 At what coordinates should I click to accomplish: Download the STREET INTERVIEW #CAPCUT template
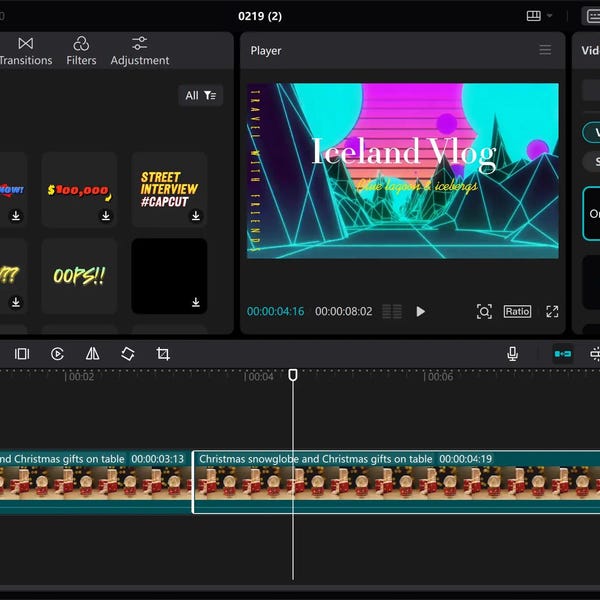tap(196, 215)
